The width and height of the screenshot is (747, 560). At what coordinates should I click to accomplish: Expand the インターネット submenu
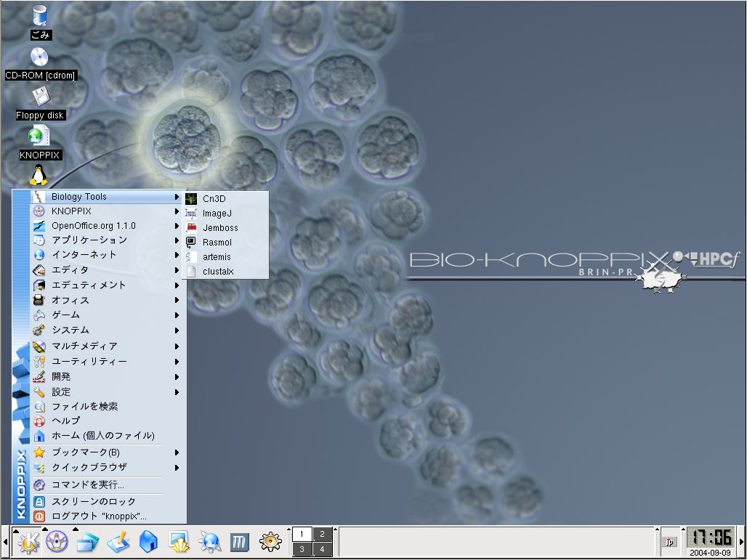(108, 255)
